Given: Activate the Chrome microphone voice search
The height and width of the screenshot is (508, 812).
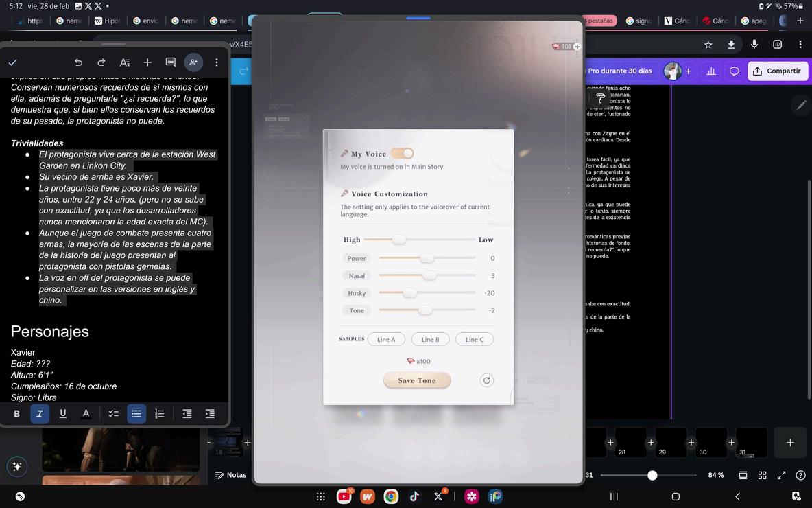Looking at the screenshot, I should click(x=754, y=45).
